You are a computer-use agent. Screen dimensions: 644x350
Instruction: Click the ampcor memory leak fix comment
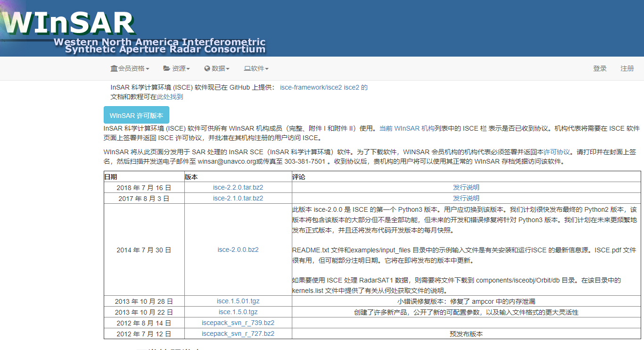pyautogui.click(x=466, y=301)
